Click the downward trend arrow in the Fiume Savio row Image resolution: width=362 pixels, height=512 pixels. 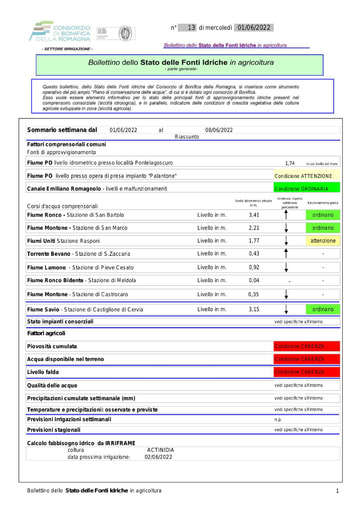(x=286, y=309)
